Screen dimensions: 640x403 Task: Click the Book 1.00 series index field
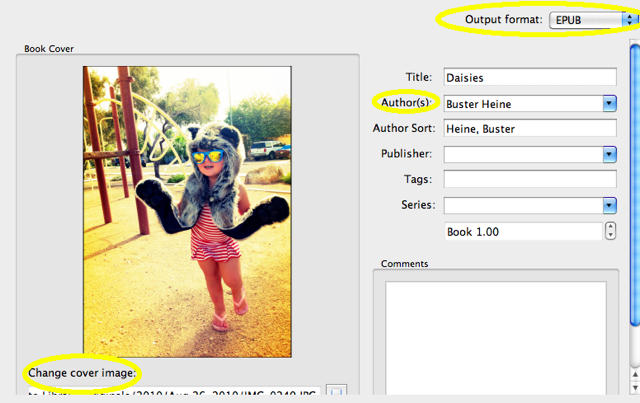[x=521, y=231]
